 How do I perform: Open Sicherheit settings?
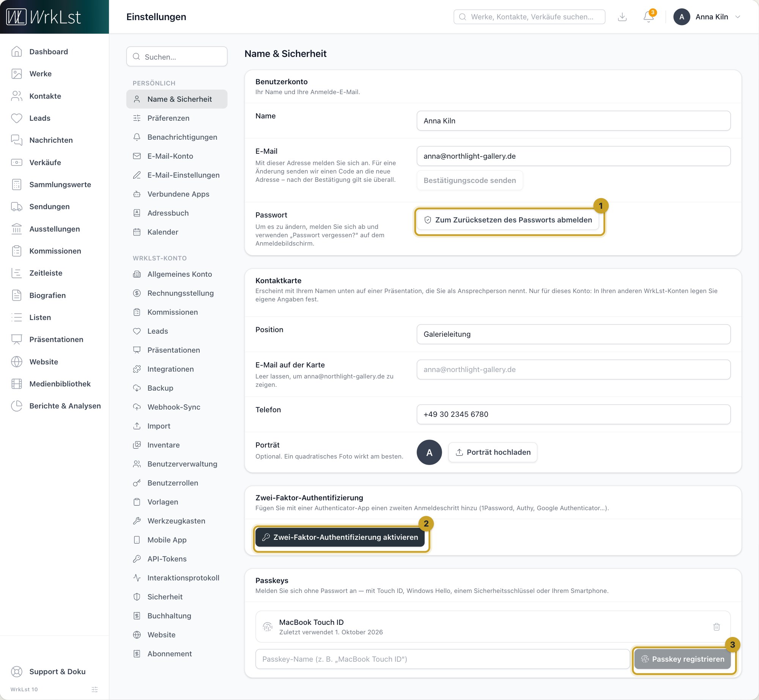(177, 597)
